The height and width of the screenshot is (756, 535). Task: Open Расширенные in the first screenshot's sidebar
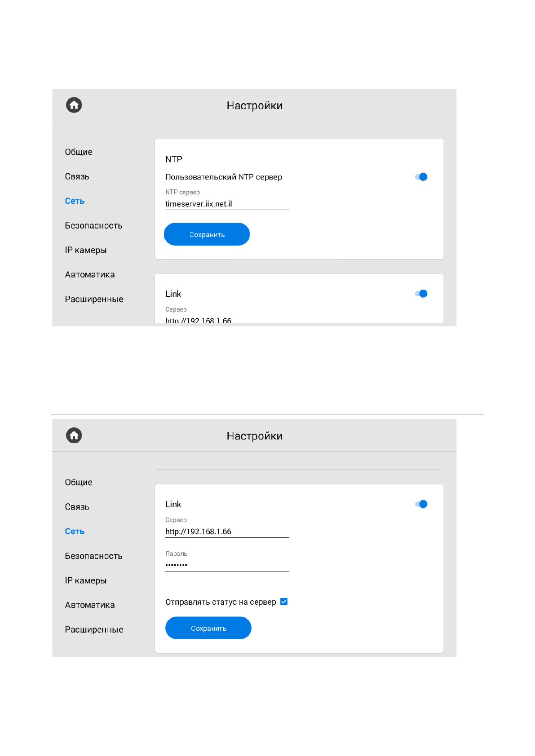[94, 299]
